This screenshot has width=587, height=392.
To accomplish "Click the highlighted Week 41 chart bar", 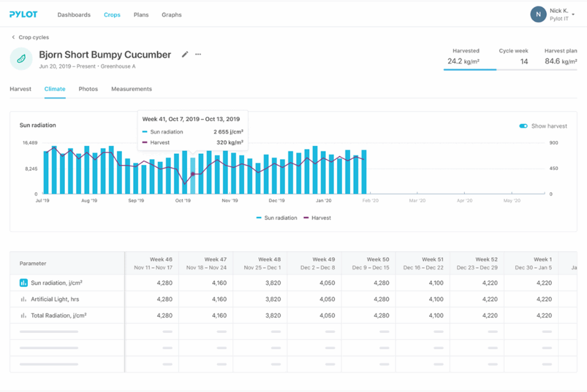I will (x=193, y=175).
